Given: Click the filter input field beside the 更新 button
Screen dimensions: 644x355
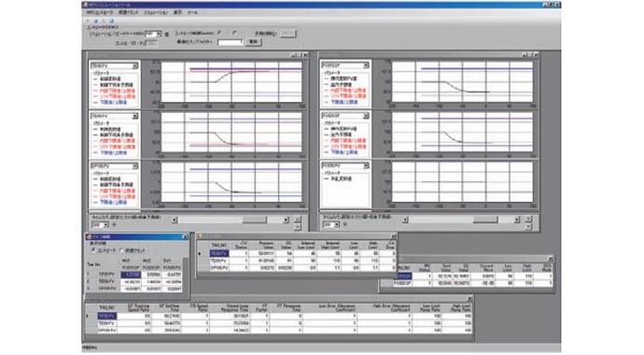Looking at the screenshot, I should pos(231,42).
